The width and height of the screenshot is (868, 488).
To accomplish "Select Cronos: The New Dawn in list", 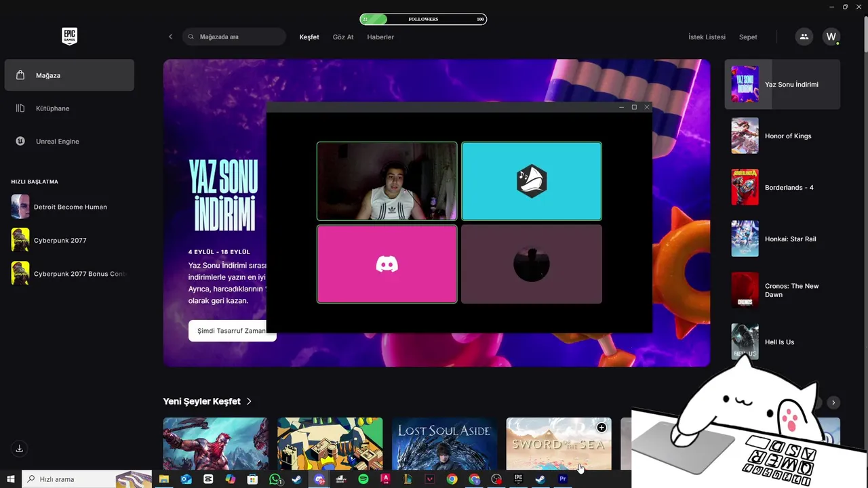I will pyautogui.click(x=783, y=290).
